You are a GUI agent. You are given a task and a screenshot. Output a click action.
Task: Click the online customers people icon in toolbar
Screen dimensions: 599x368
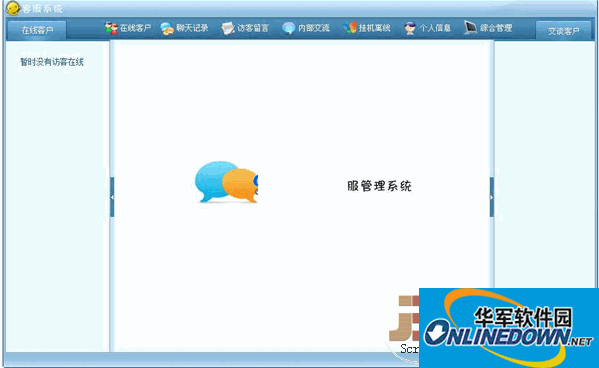[x=111, y=28]
